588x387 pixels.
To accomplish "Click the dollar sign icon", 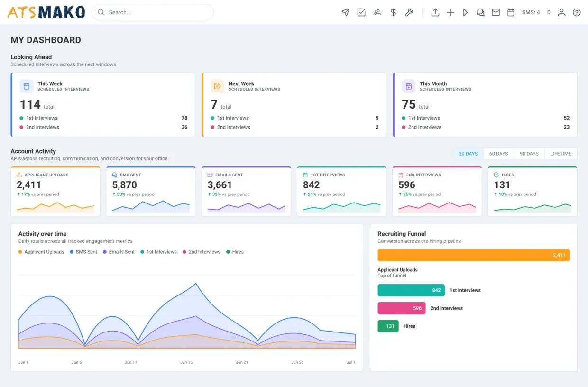I will click(x=393, y=12).
